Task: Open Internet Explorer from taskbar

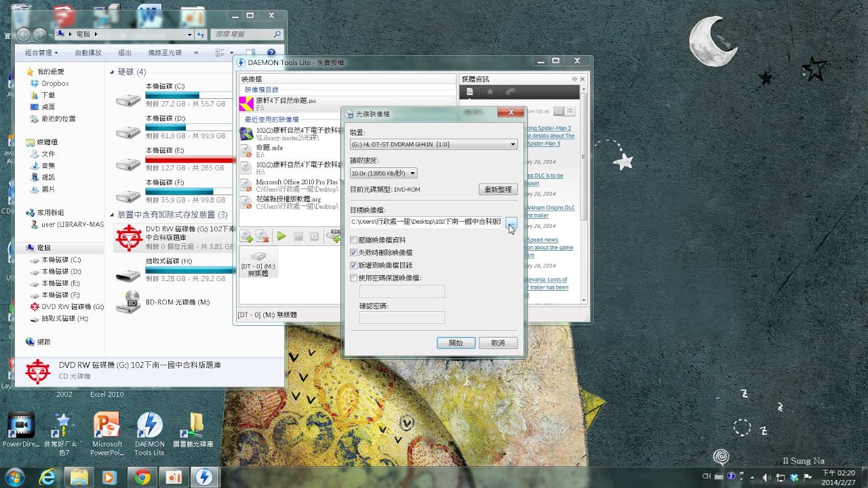Action: [47, 477]
